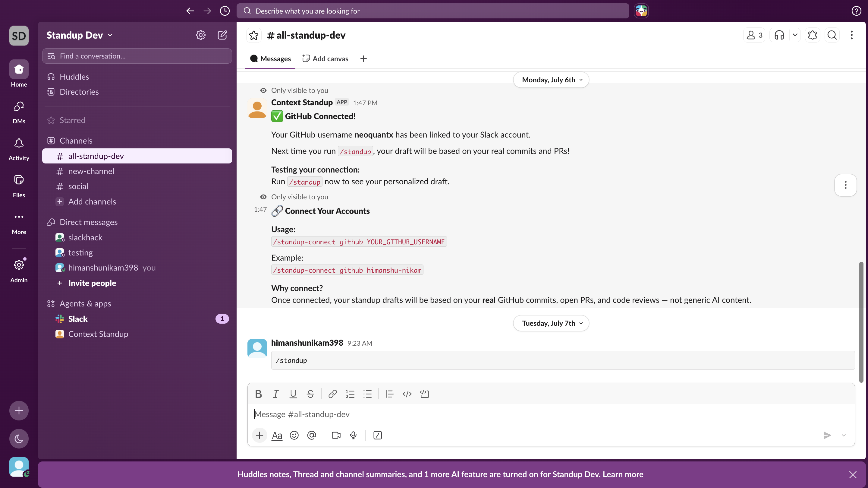
Task: Toggle strikethrough formatting
Action: (310, 394)
